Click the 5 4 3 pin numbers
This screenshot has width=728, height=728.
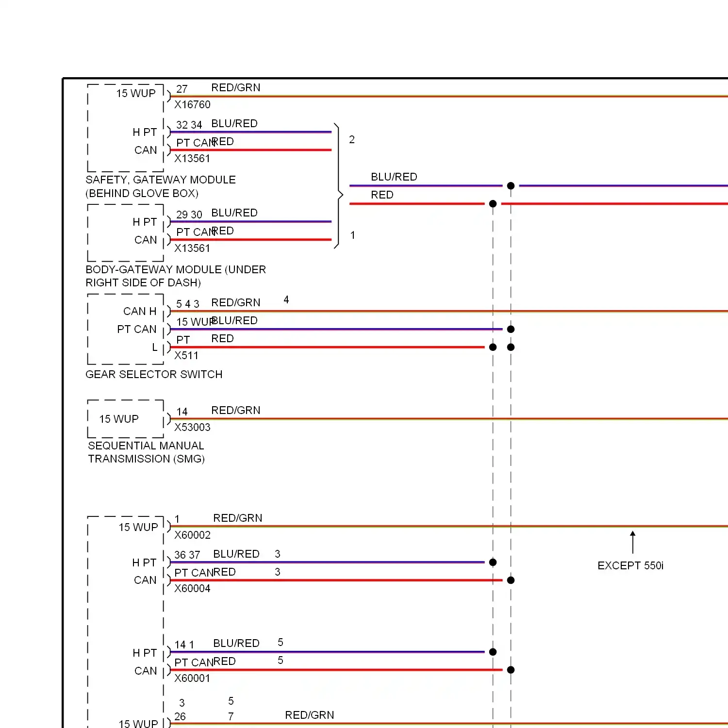tap(188, 304)
